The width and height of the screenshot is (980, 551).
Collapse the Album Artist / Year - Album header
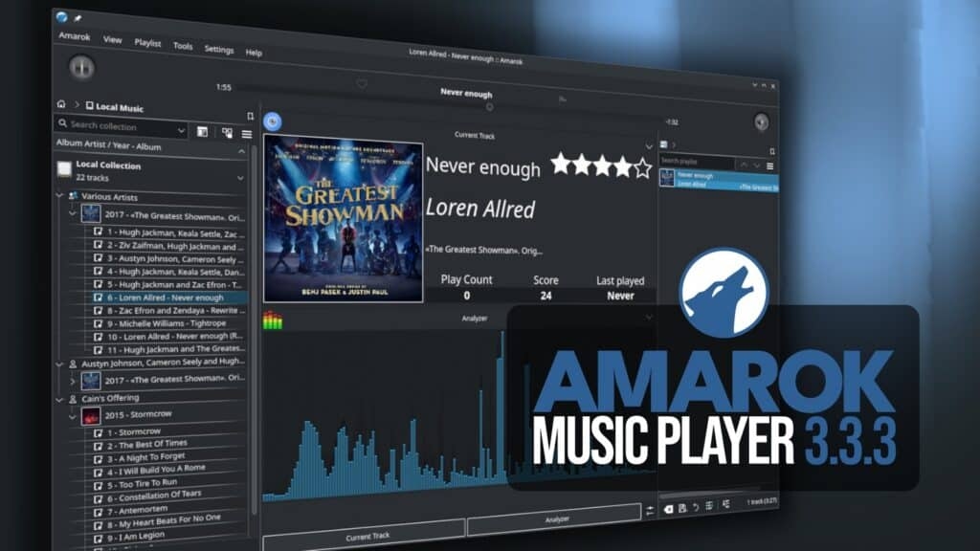pos(241,151)
